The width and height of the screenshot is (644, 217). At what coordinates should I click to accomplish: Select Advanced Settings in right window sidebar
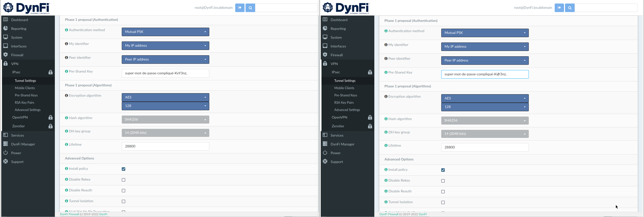point(347,110)
